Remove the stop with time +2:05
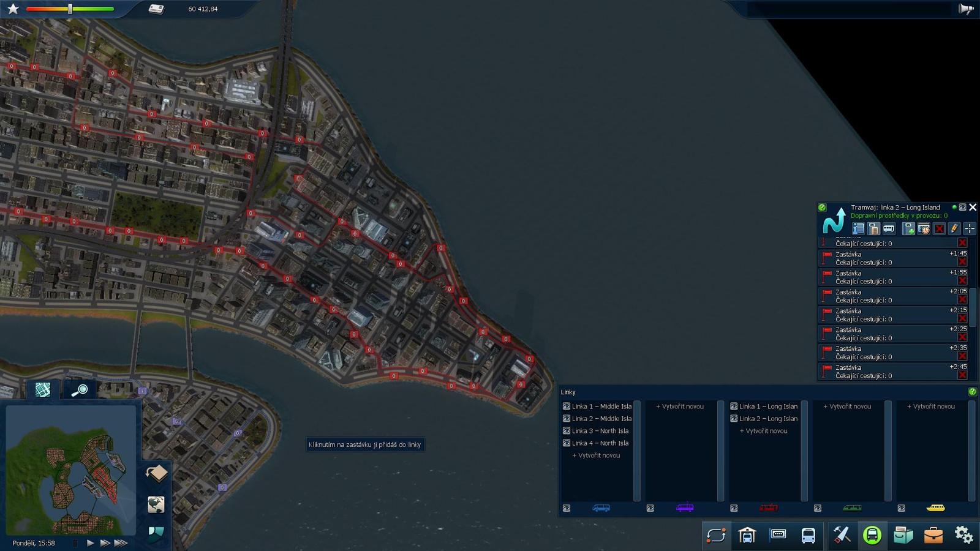Screen dimensions: 980x551 [x=962, y=300]
